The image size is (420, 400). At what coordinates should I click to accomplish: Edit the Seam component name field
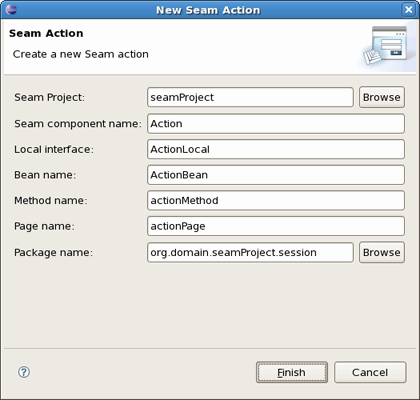tap(276, 124)
